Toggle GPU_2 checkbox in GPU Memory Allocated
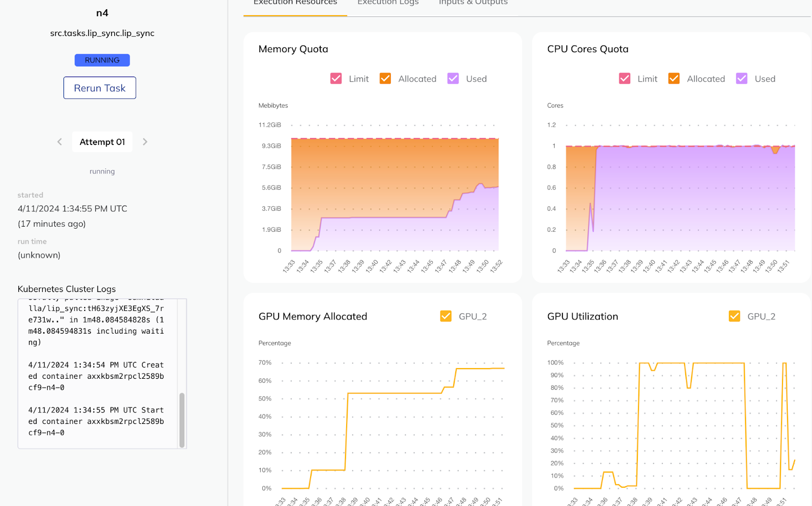This screenshot has height=506, width=812. pyautogui.click(x=446, y=316)
